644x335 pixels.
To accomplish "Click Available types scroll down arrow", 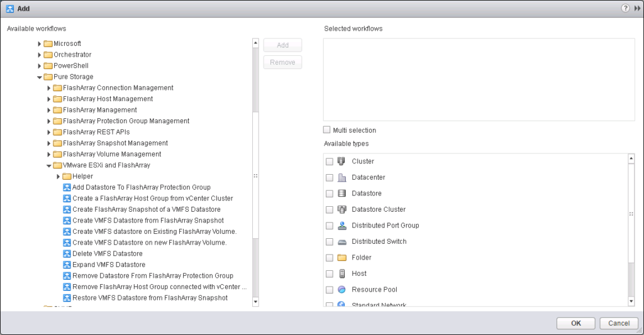I will [631, 301].
